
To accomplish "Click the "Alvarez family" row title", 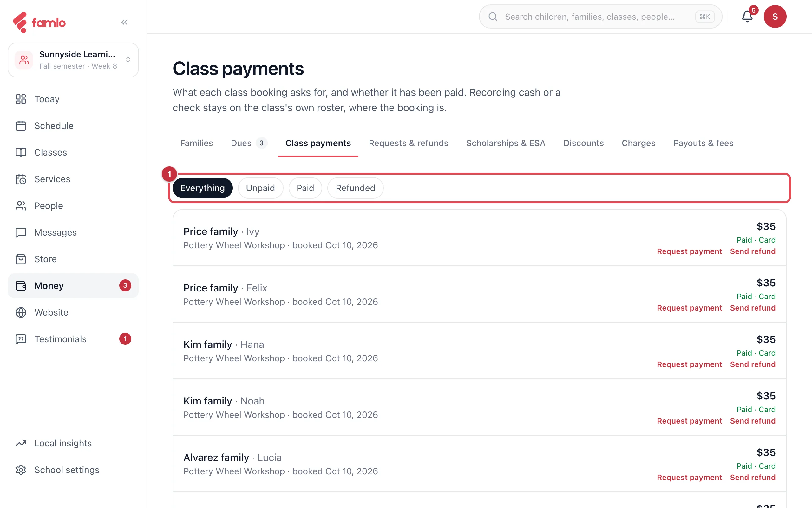I will click(x=216, y=457).
